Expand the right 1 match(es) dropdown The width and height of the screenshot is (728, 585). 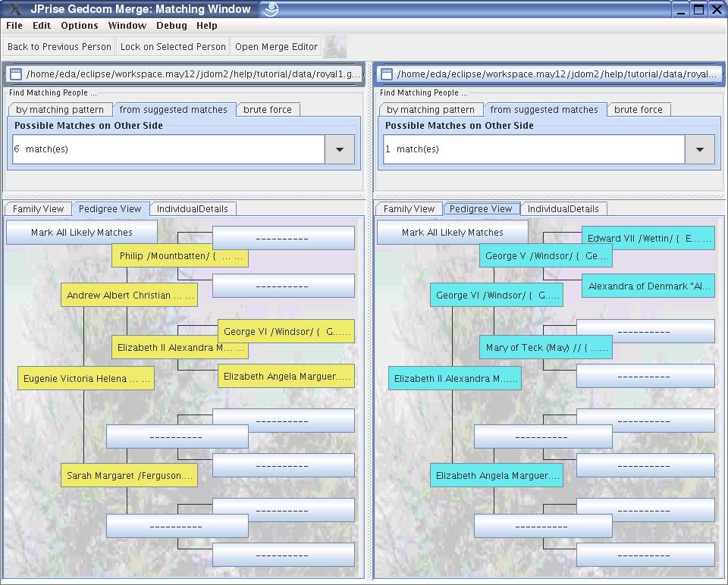(x=699, y=149)
